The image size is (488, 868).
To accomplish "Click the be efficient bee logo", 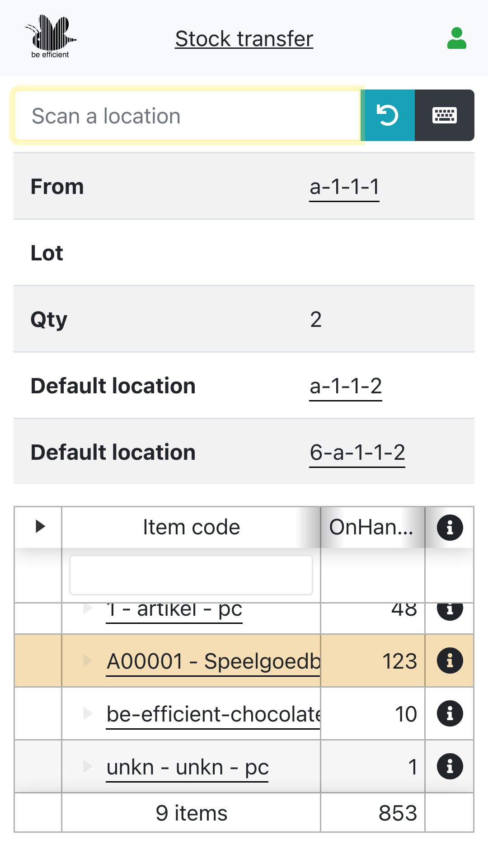I will coord(51,37).
